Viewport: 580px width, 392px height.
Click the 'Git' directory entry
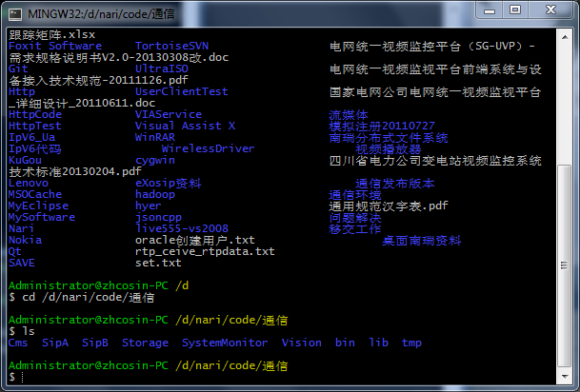[18, 69]
